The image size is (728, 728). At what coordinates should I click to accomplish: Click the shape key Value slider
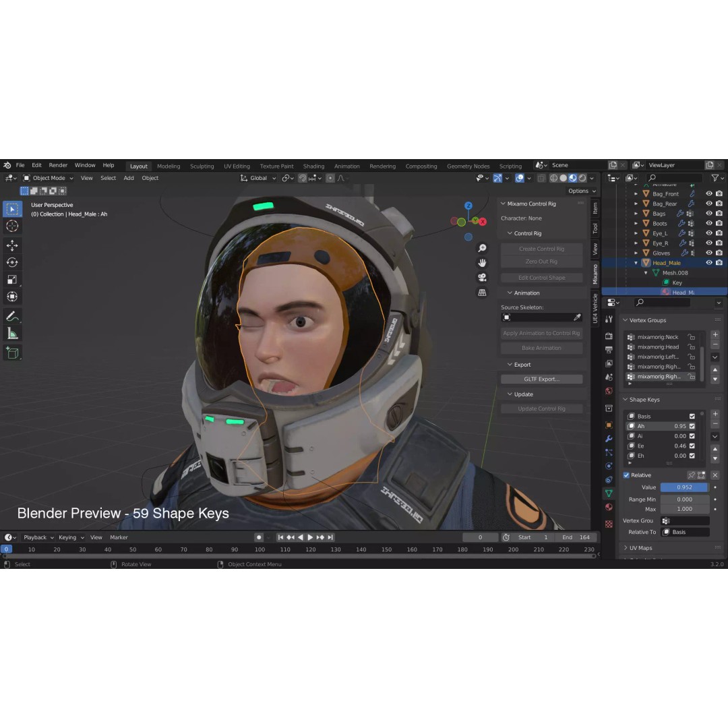pos(684,487)
